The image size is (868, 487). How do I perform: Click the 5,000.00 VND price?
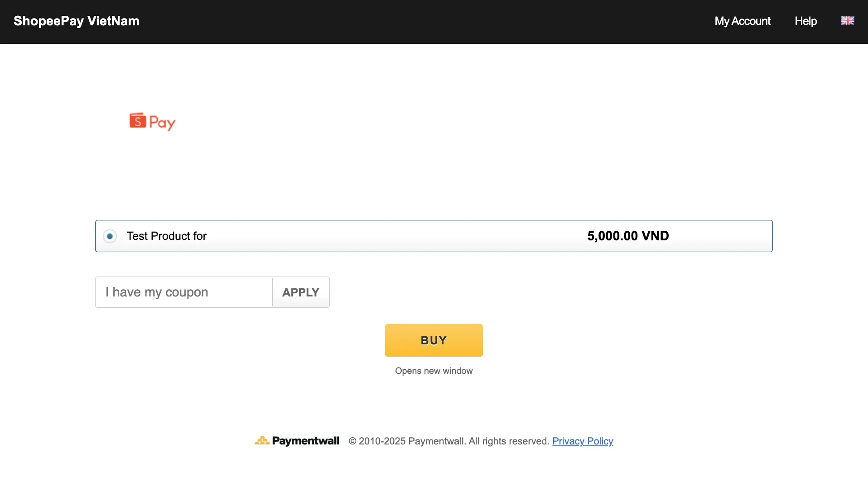(627, 236)
